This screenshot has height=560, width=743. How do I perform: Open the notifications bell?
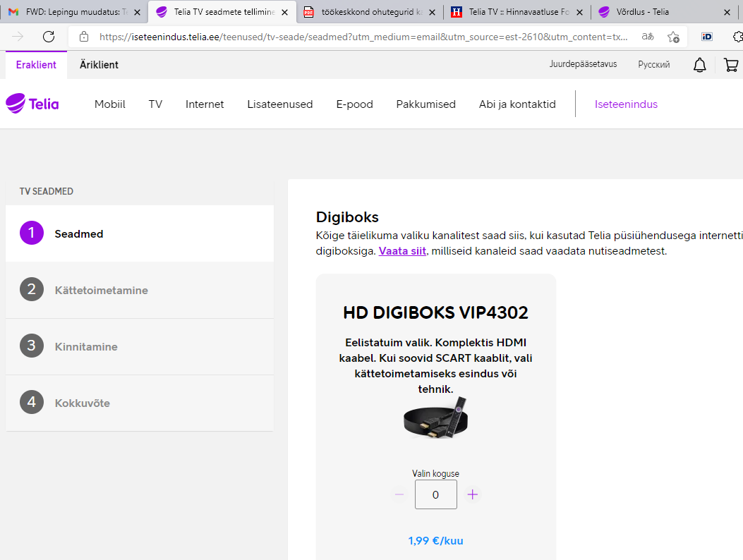coord(699,65)
